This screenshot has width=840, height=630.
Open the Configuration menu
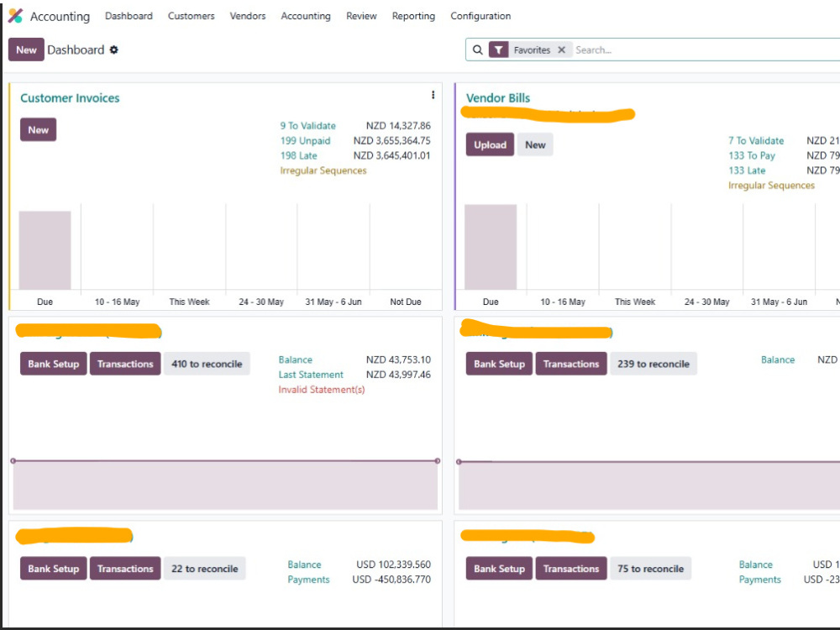(x=480, y=16)
